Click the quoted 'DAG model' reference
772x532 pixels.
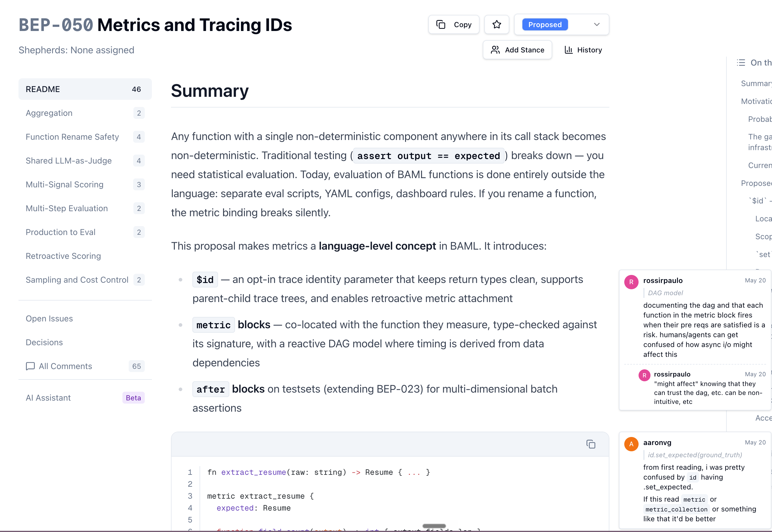[665, 293]
